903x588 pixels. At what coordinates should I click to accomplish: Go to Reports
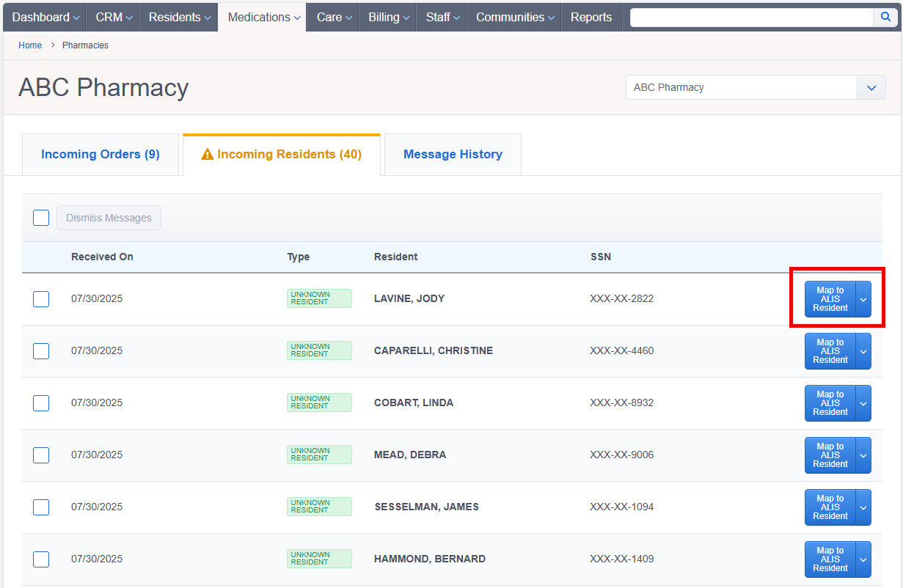coord(591,17)
